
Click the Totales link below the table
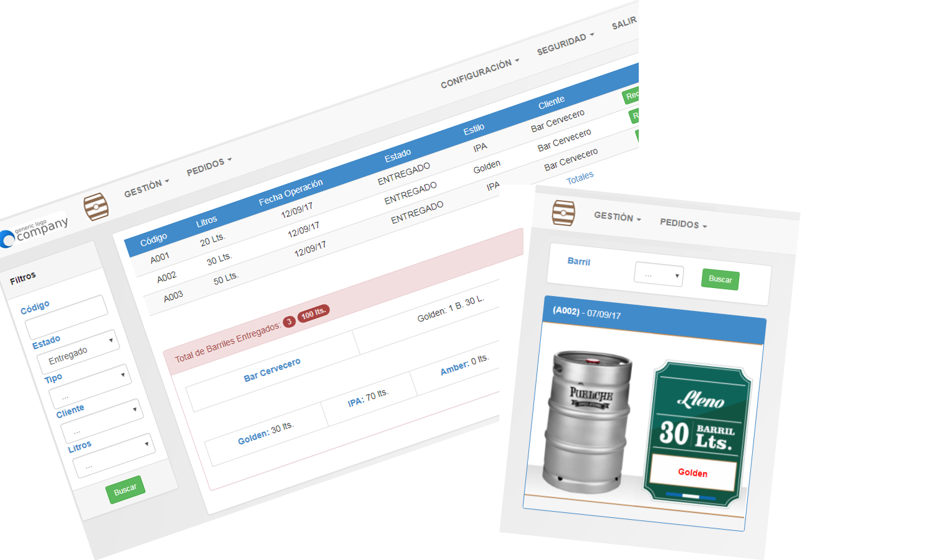tap(580, 178)
